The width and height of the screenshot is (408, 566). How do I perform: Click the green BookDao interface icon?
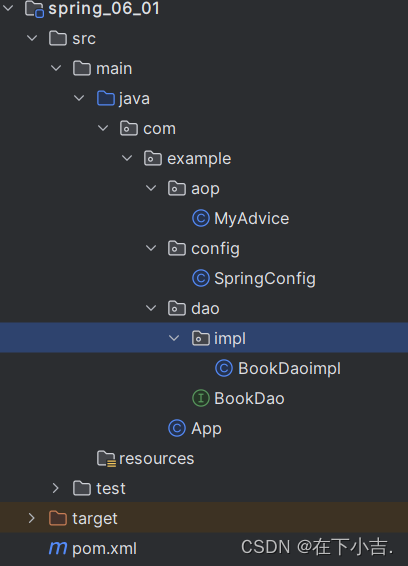point(201,399)
